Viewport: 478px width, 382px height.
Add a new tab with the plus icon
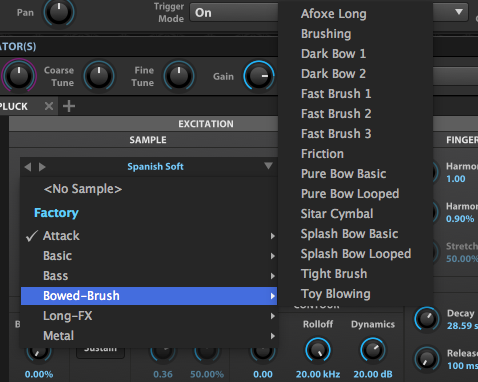coord(69,106)
